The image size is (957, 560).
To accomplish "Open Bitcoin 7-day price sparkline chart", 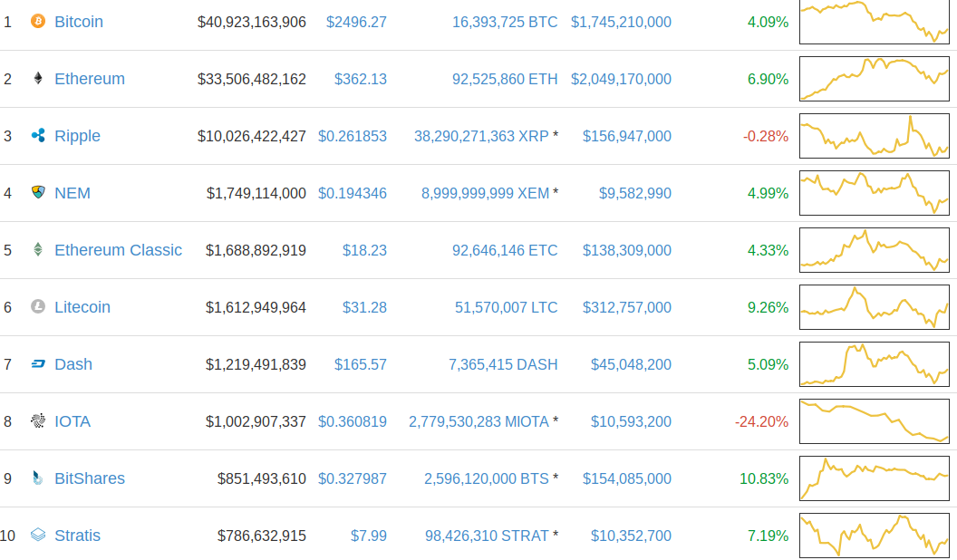I will pos(874,22).
